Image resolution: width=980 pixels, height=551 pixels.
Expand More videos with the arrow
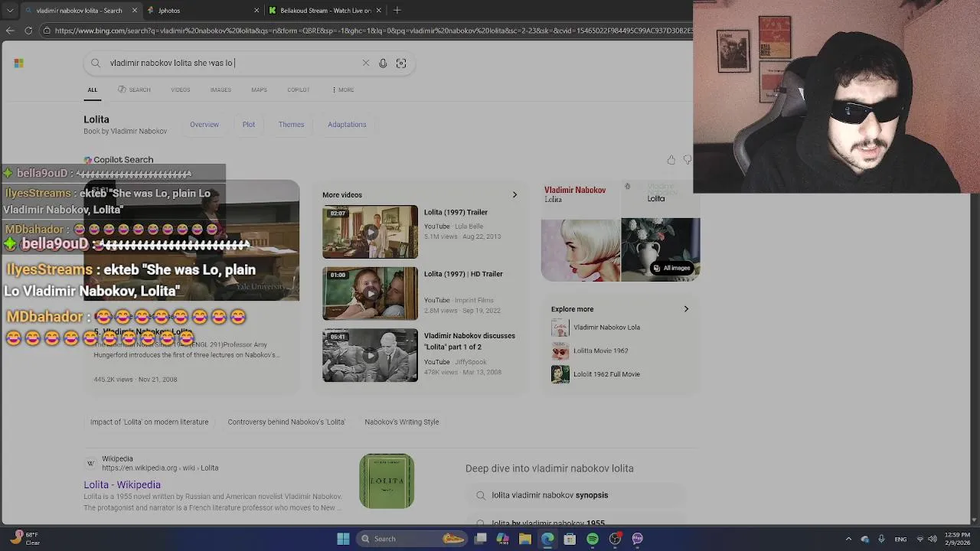tap(514, 195)
